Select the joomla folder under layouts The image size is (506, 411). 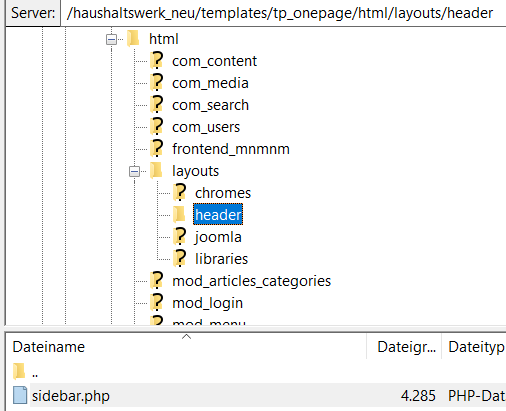pyautogui.click(x=218, y=237)
